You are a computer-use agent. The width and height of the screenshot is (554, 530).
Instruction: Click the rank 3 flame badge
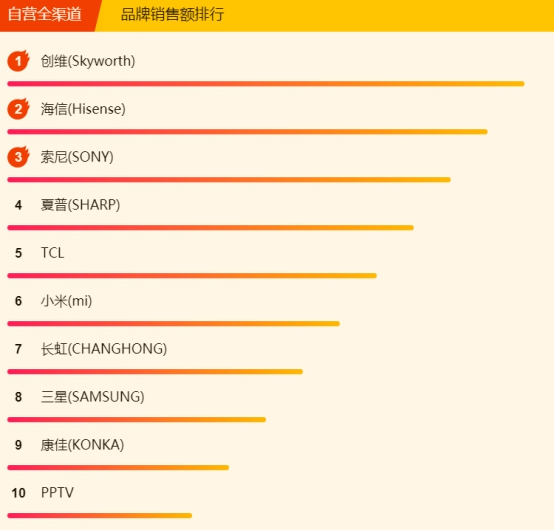(x=18, y=157)
